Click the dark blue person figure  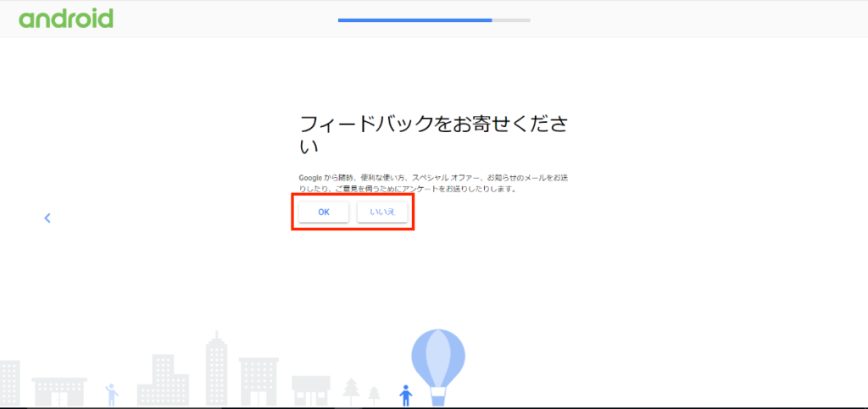(x=406, y=395)
